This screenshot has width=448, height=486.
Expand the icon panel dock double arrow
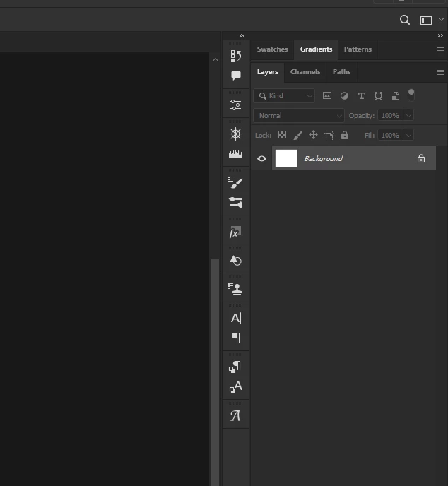tap(242, 35)
